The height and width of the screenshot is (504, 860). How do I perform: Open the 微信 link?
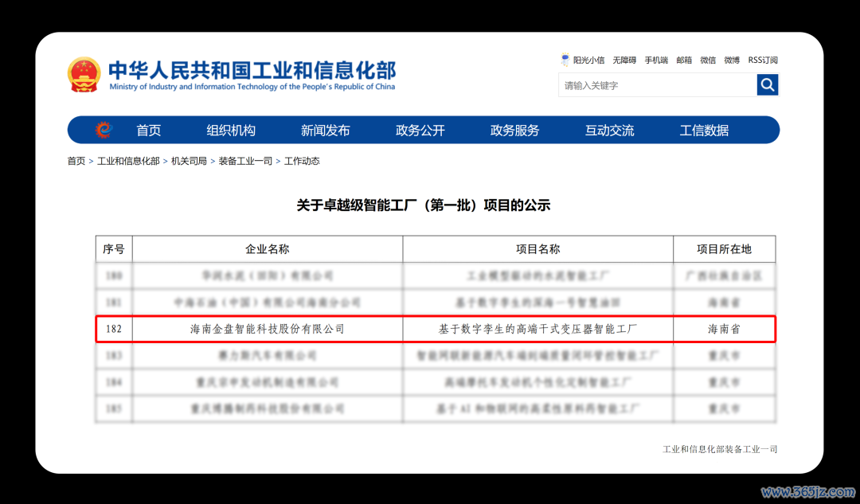708,61
